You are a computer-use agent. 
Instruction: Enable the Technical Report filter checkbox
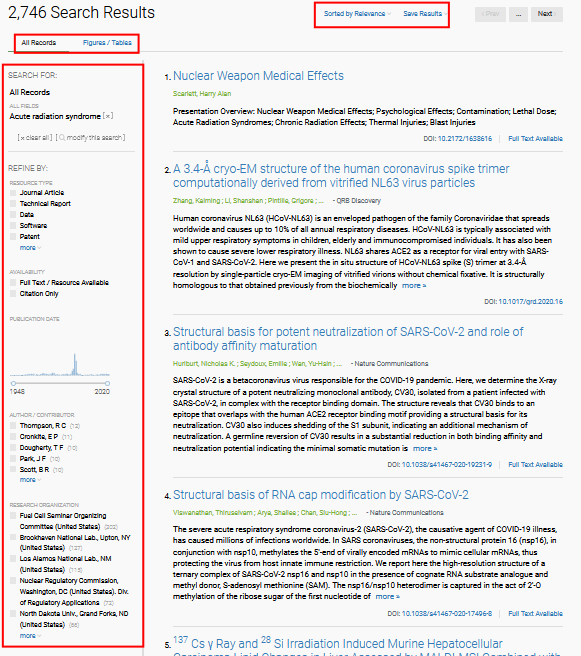[x=13, y=204]
